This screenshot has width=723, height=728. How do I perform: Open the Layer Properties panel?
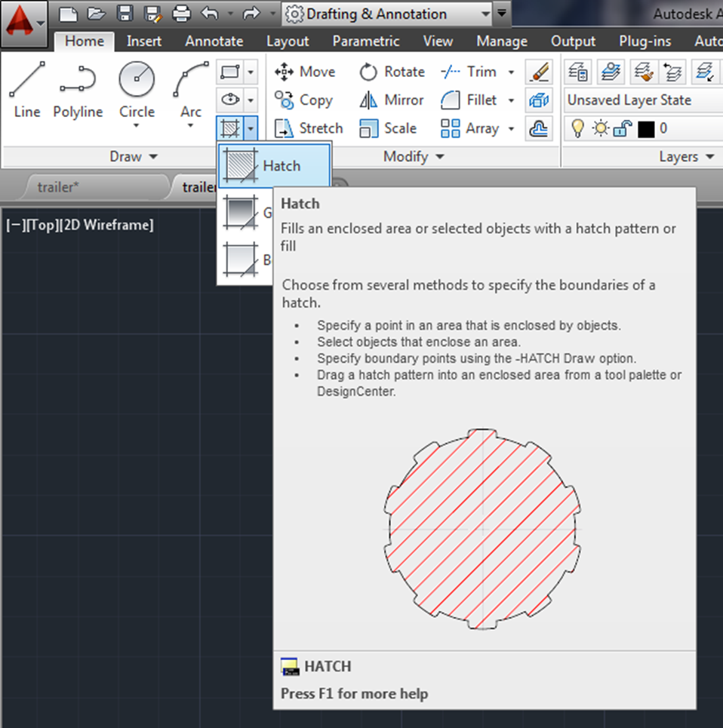[x=578, y=72]
